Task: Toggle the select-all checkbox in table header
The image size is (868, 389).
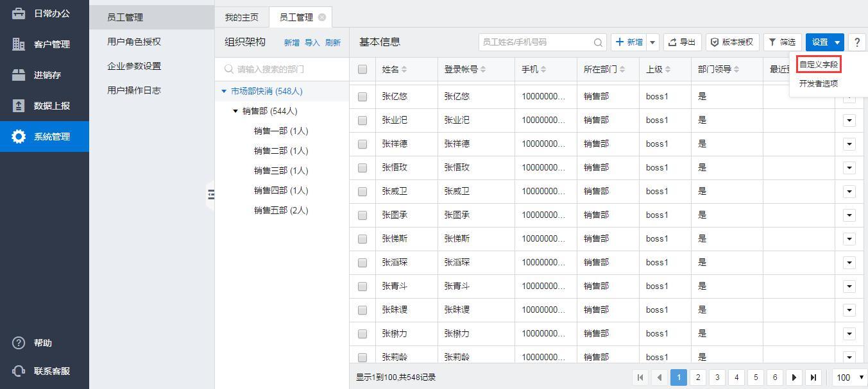Action: 362,69
